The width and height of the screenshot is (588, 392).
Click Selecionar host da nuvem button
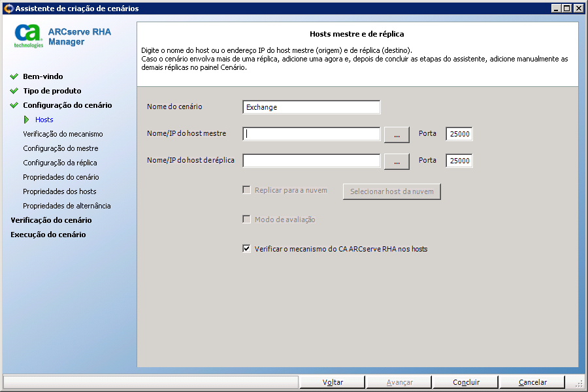click(391, 191)
